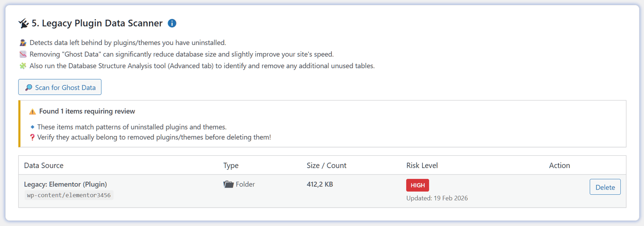Click the detective icon before 'Detects data'
This screenshot has height=226, width=644.
[23, 42]
